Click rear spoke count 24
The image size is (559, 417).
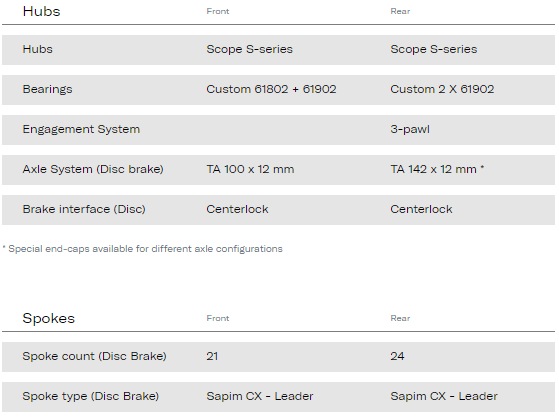pos(397,356)
